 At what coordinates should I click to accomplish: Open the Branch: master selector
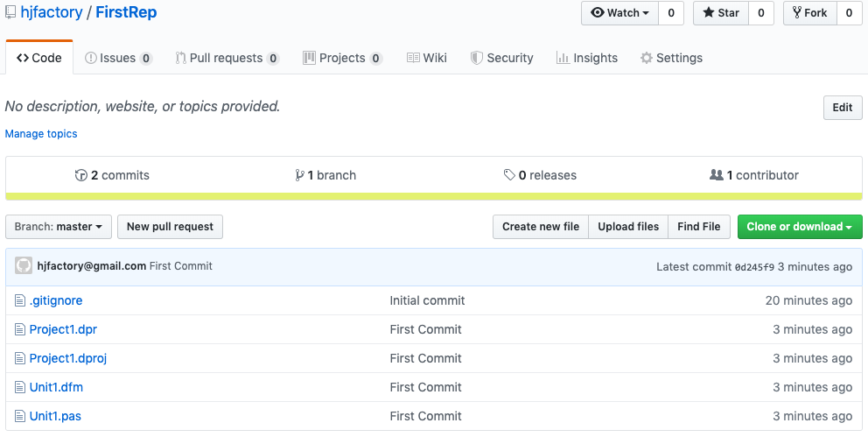click(58, 227)
